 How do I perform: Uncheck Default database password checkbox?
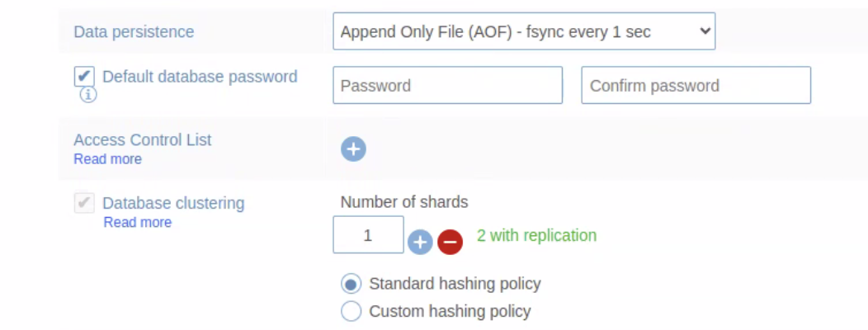(x=84, y=77)
